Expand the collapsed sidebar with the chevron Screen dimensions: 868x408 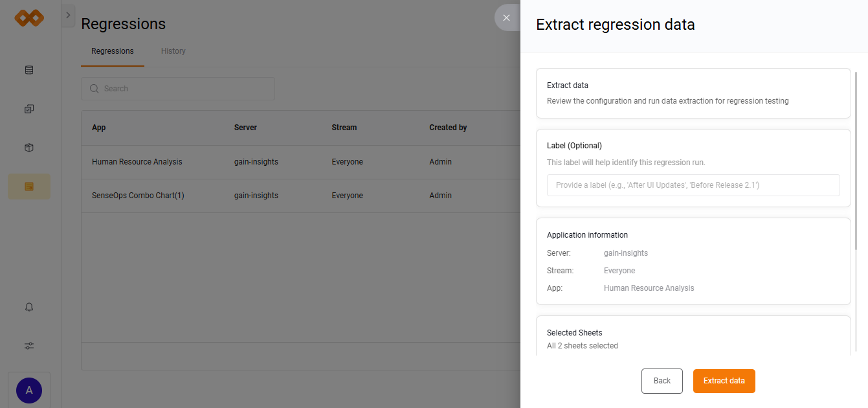point(68,15)
